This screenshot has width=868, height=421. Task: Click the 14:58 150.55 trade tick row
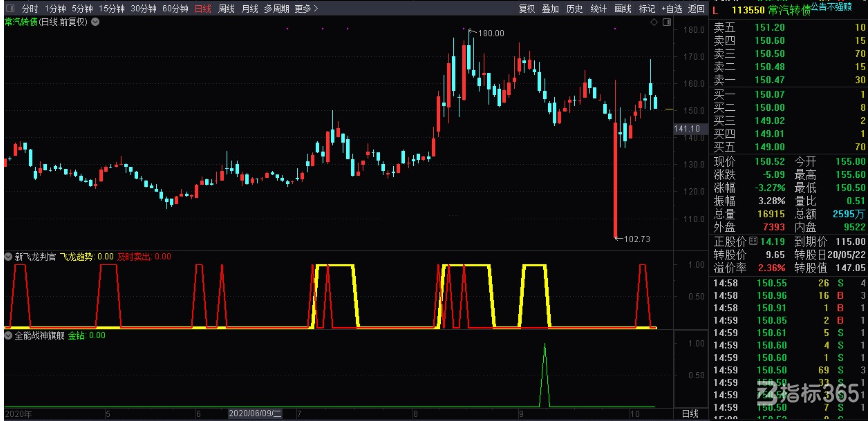tap(789, 283)
